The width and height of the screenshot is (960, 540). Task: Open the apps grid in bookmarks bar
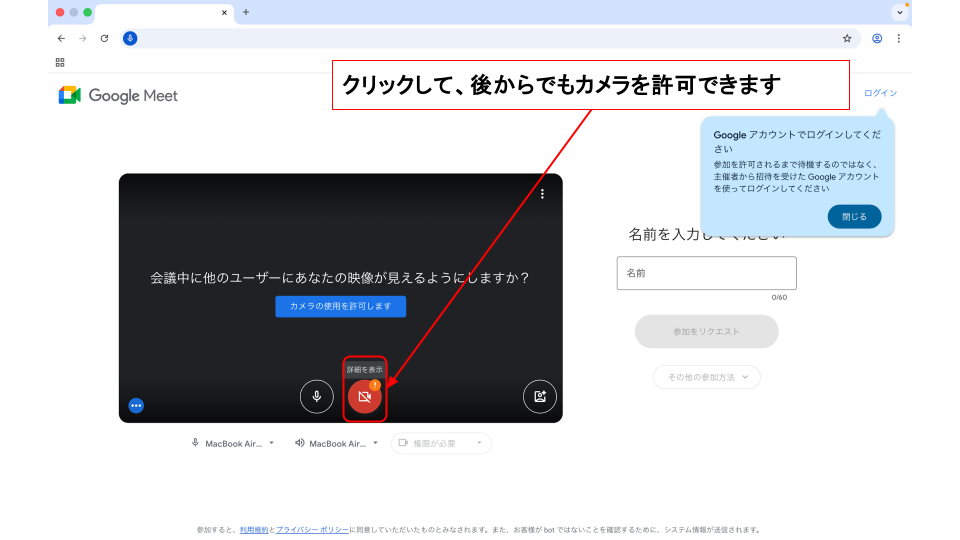[x=60, y=62]
